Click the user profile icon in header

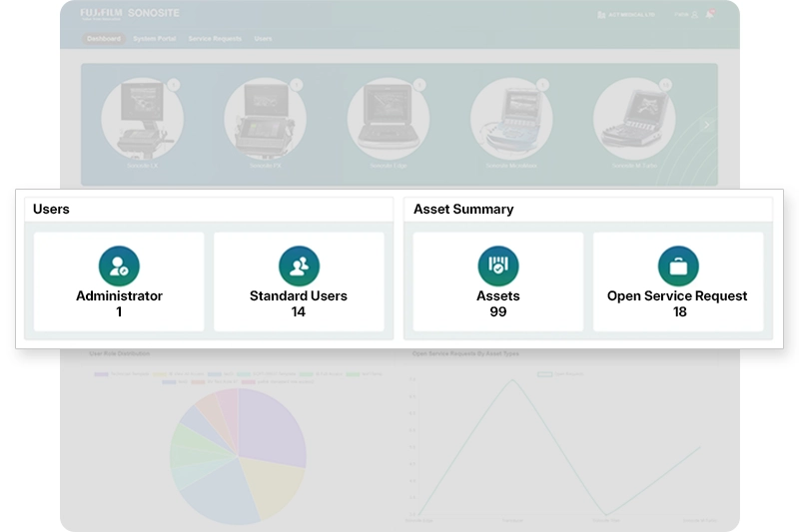694,15
